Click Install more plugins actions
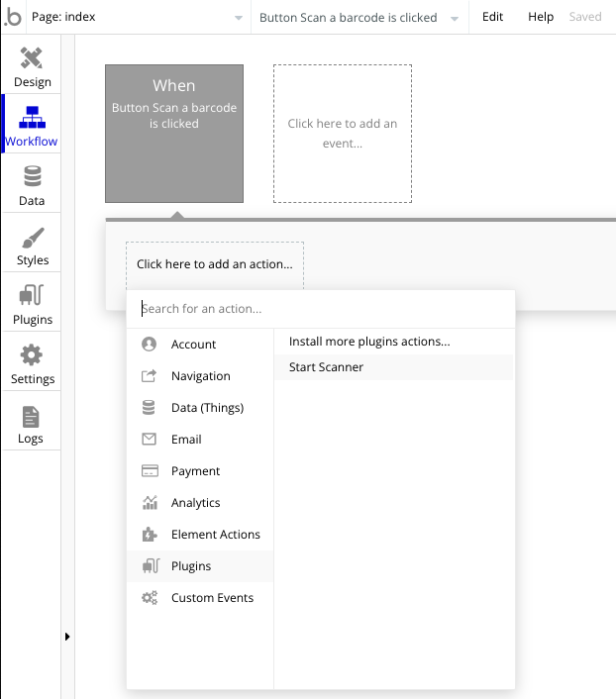The width and height of the screenshot is (616, 699). pyautogui.click(x=394, y=342)
